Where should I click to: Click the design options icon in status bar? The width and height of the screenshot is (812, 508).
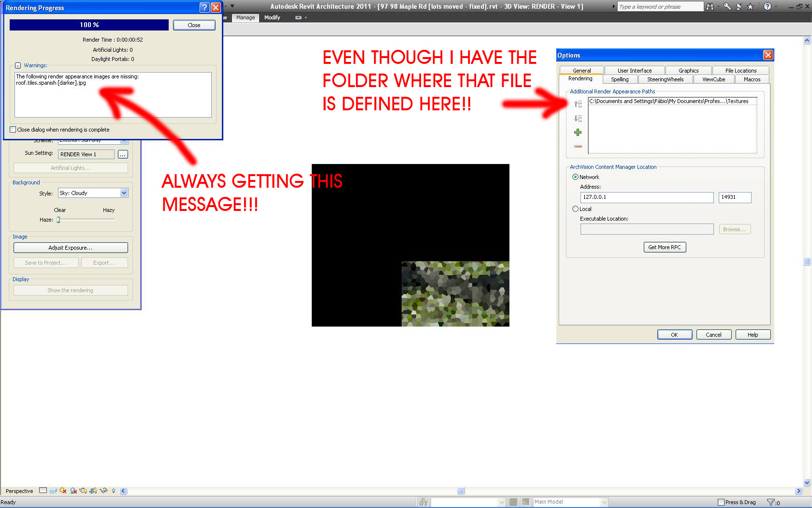coord(513,502)
